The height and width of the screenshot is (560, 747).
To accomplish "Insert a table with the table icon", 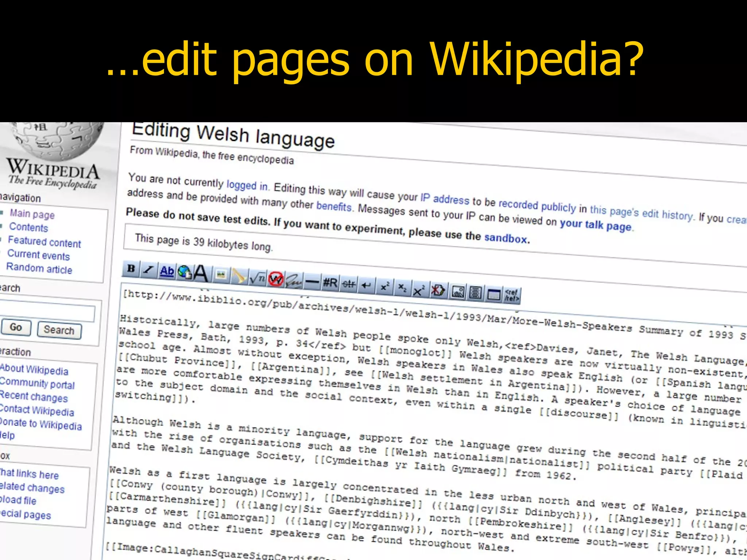I will [x=494, y=294].
